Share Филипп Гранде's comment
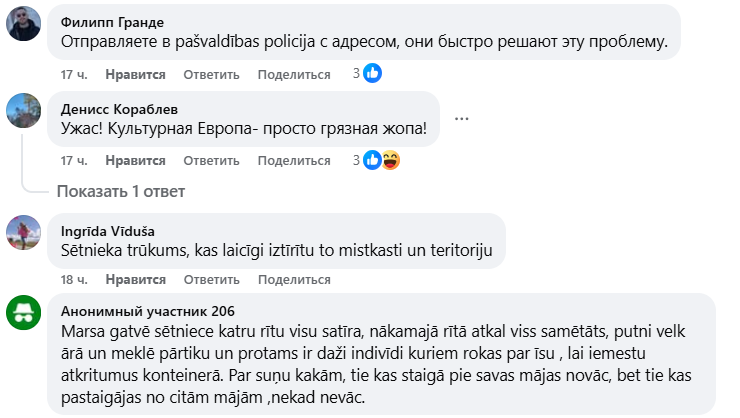The height and width of the screenshot is (418, 740). pos(294,75)
